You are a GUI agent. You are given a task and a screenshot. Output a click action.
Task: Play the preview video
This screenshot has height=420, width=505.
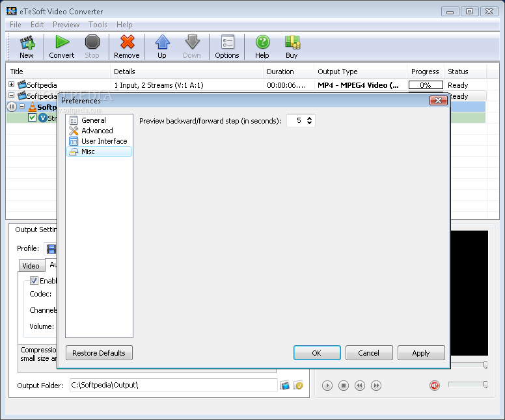click(x=327, y=386)
